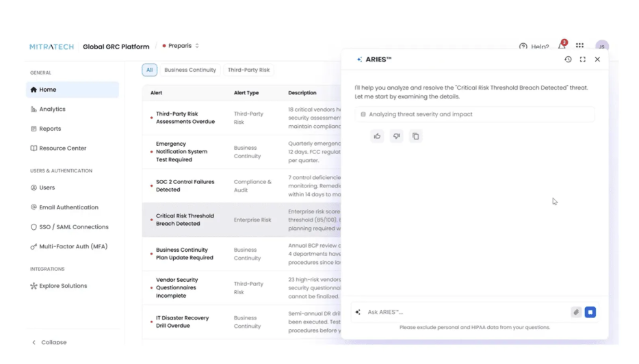Click the Alert column header

tap(156, 93)
